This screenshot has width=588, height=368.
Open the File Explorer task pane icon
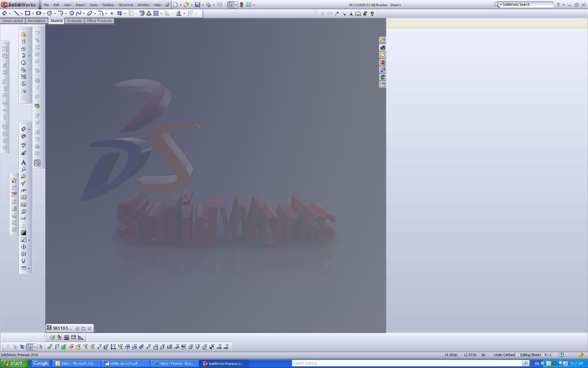382,55
